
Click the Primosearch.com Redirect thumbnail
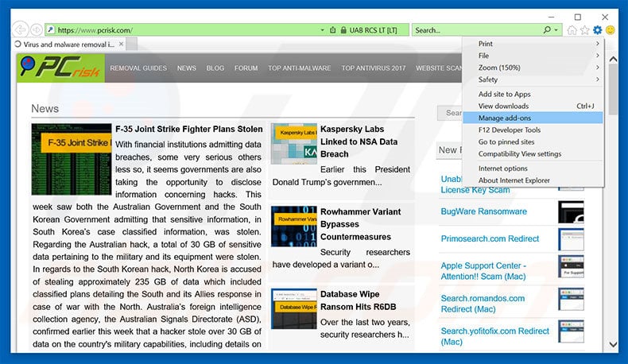point(571,239)
